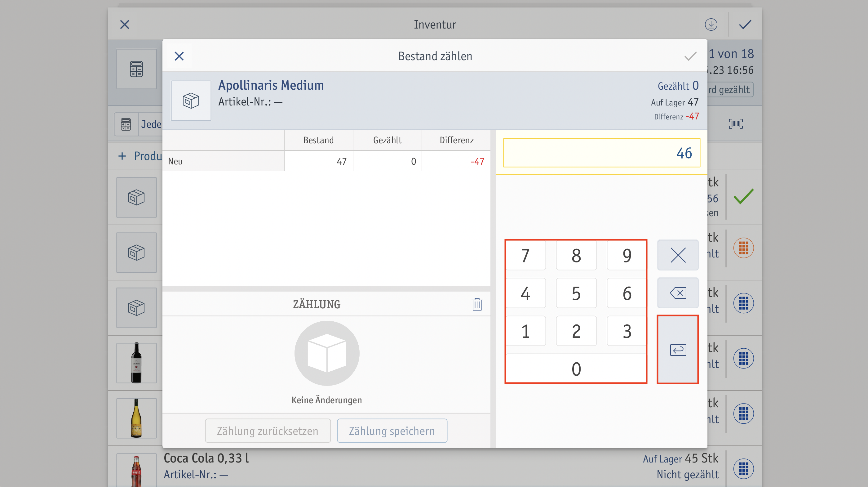Tap digit 7 on the keypad

(525, 255)
